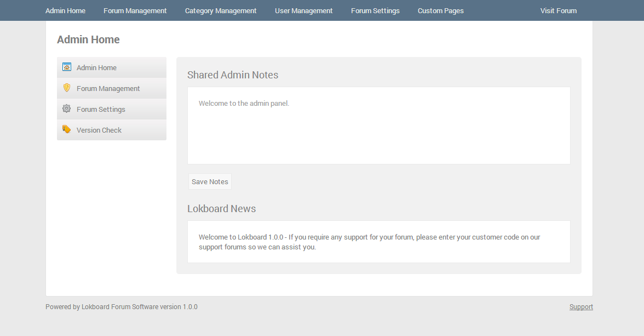Click the Lokboard News welcome message text

coord(369,242)
